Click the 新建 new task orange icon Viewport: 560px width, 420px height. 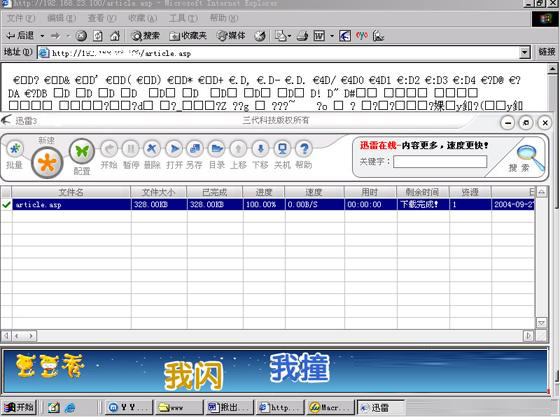coord(47,163)
